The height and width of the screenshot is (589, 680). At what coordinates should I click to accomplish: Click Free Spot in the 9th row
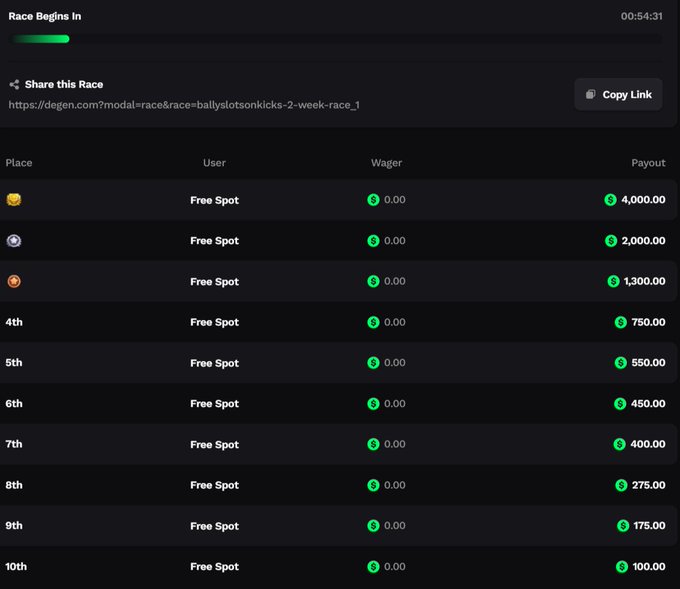(214, 526)
